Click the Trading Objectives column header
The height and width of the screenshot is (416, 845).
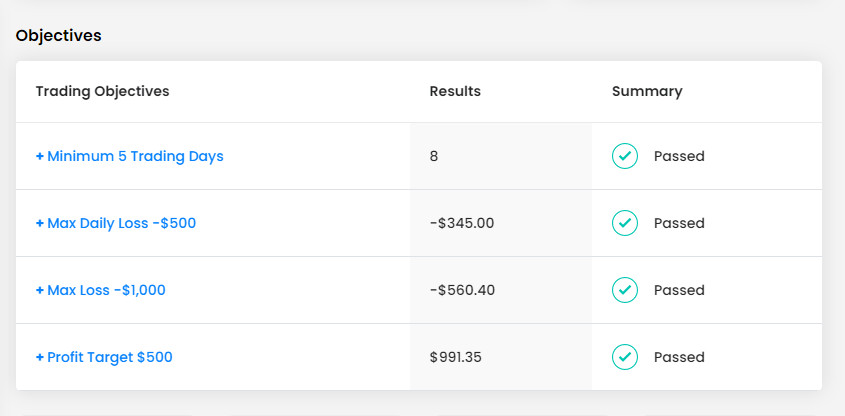(x=102, y=91)
